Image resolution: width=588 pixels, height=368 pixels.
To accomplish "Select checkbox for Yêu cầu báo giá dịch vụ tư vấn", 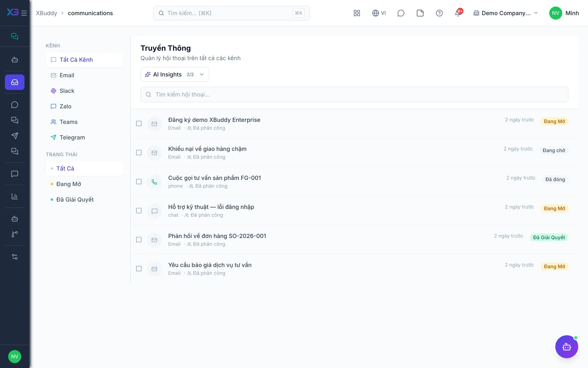I will pos(139,269).
